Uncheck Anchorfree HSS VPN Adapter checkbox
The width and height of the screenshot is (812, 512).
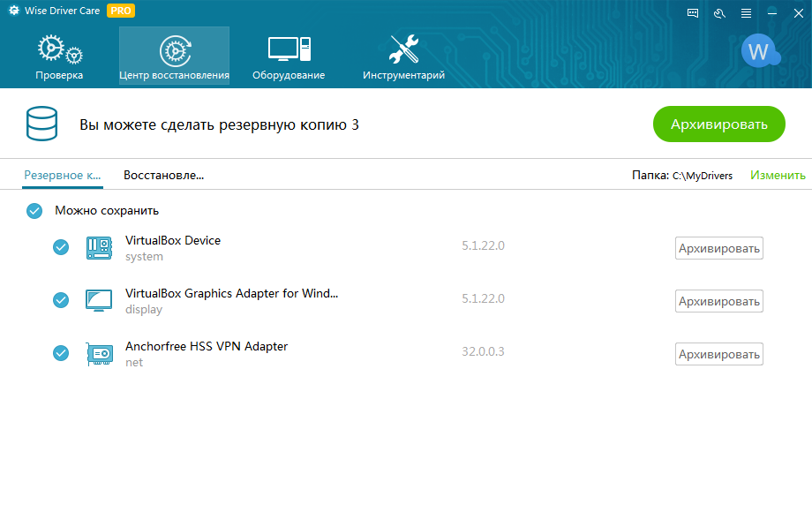point(61,353)
